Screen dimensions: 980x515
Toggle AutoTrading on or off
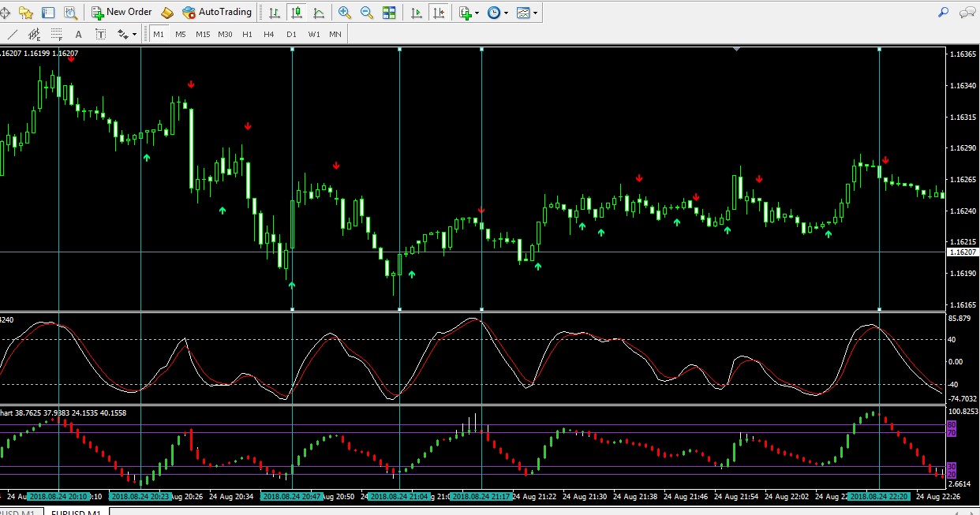[x=217, y=13]
